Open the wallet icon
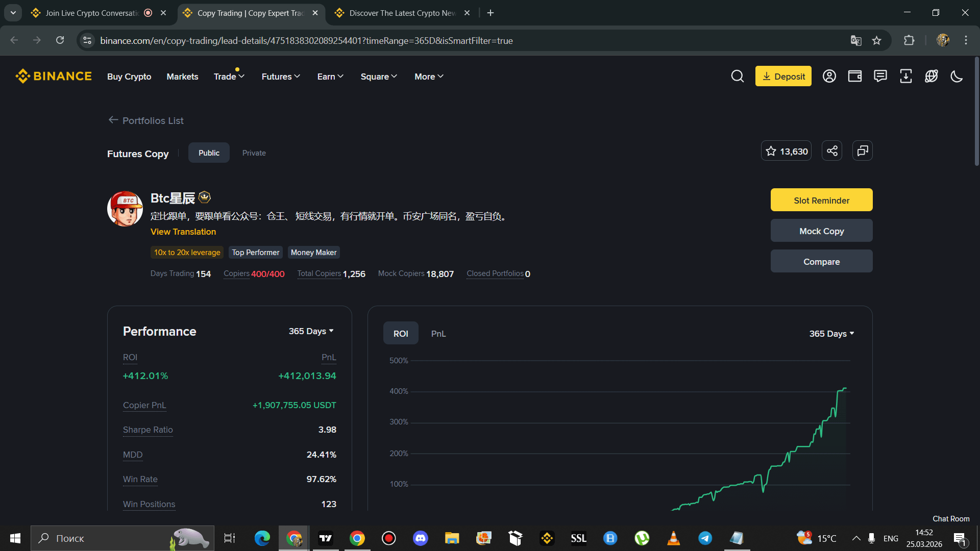The image size is (980, 551). coord(854,76)
